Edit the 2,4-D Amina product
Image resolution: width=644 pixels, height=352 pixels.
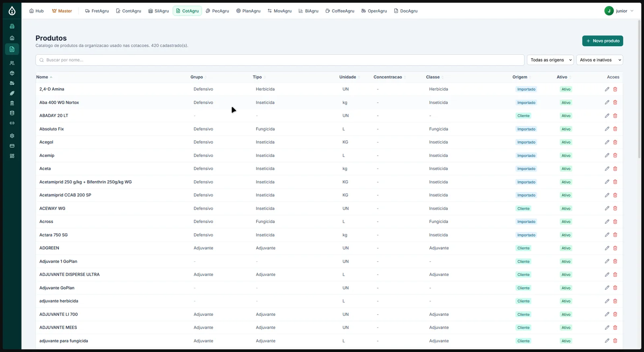click(x=607, y=89)
